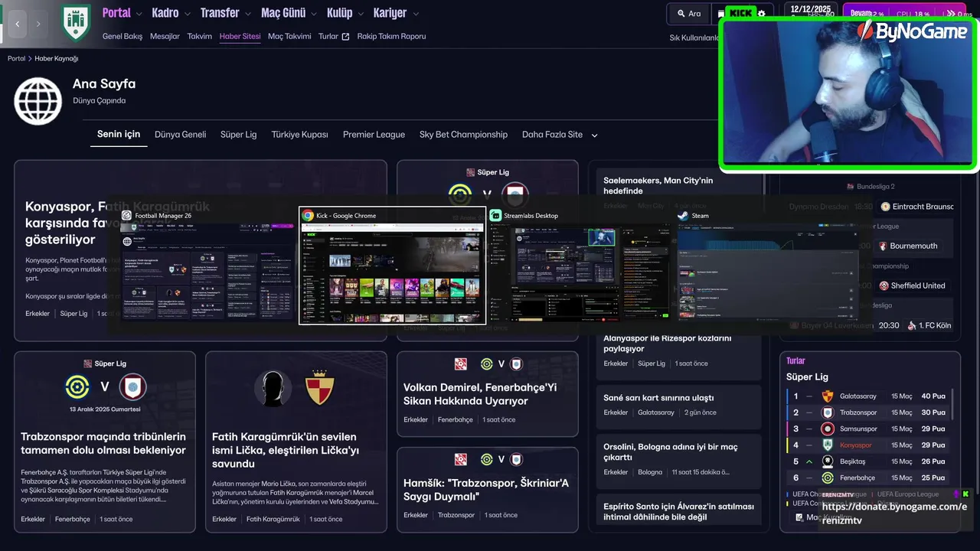Click the Fatih Karagümrük crest on Lička card

click(319, 388)
